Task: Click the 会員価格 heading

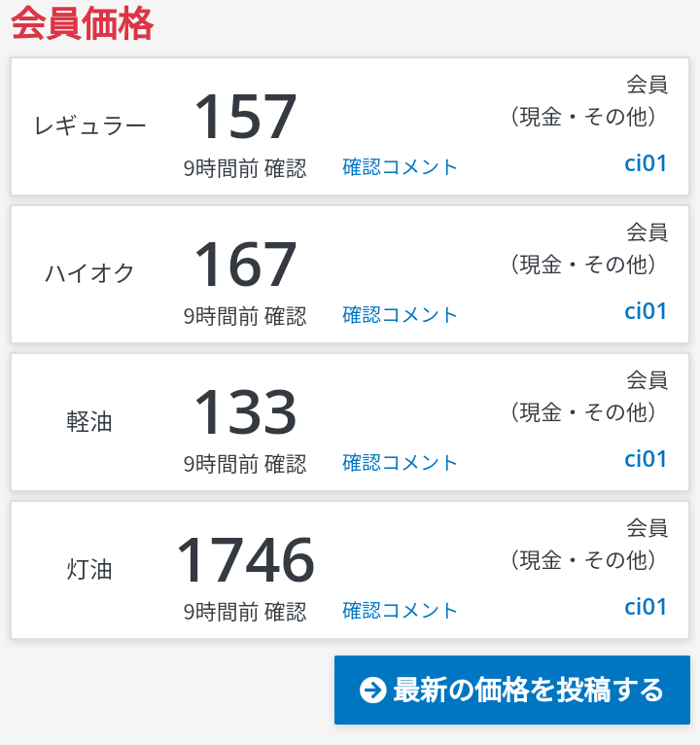Action: click(83, 23)
